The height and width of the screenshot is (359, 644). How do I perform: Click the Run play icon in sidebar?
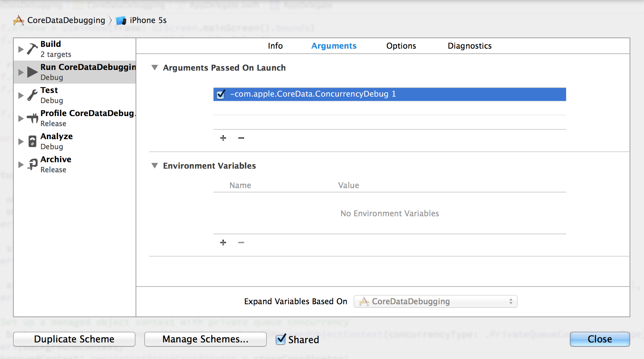[x=32, y=72]
